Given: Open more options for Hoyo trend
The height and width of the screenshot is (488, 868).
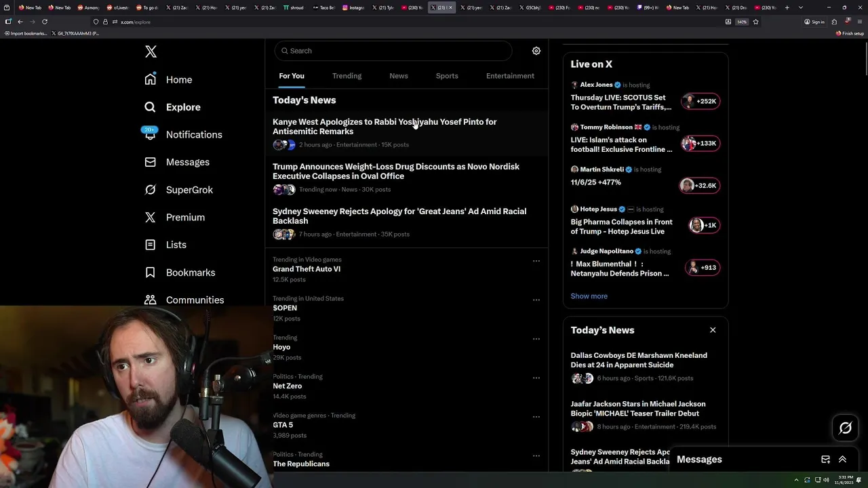Looking at the screenshot, I should click(536, 339).
